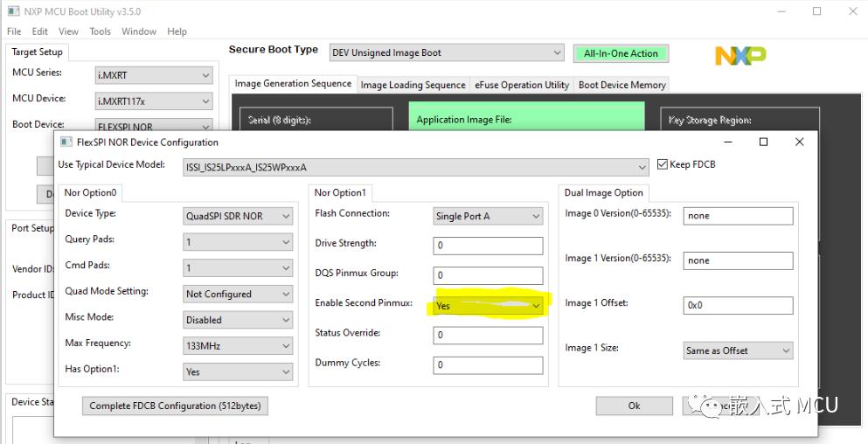The image size is (868, 444).
Task: Open the Secure Boot Type dropdown
Action: [447, 53]
